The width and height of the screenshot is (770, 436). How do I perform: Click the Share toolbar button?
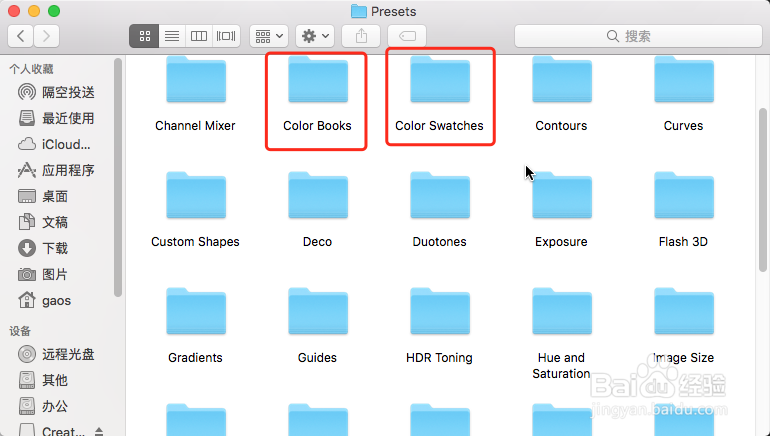tap(361, 36)
